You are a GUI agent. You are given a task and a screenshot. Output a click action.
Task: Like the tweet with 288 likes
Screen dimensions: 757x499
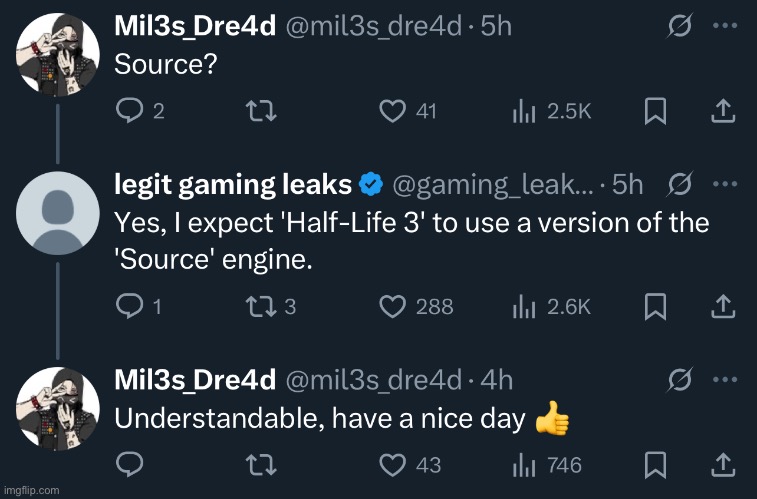pos(392,306)
